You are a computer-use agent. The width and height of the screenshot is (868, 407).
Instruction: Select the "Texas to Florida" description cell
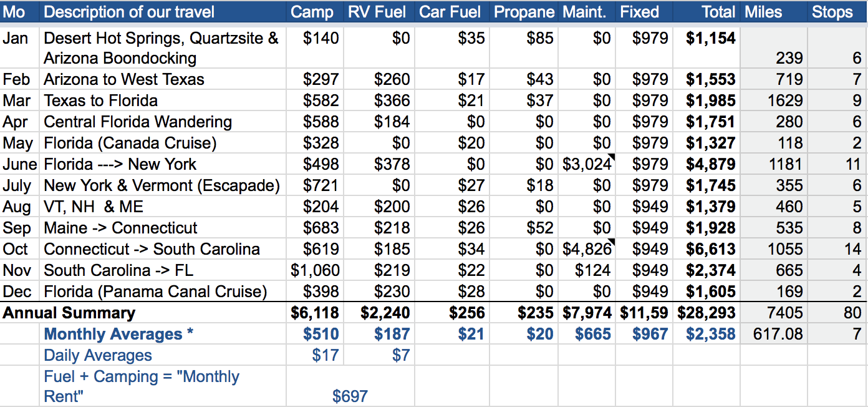(x=100, y=101)
